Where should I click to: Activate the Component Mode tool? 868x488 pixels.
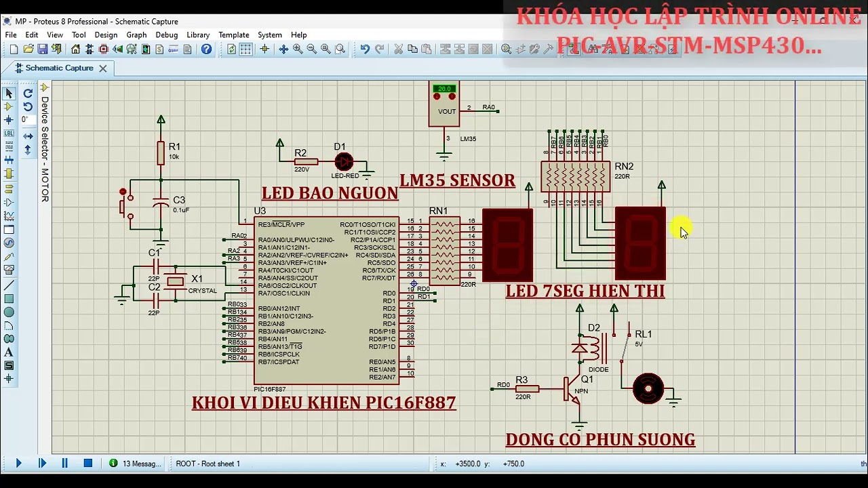tap(9, 106)
